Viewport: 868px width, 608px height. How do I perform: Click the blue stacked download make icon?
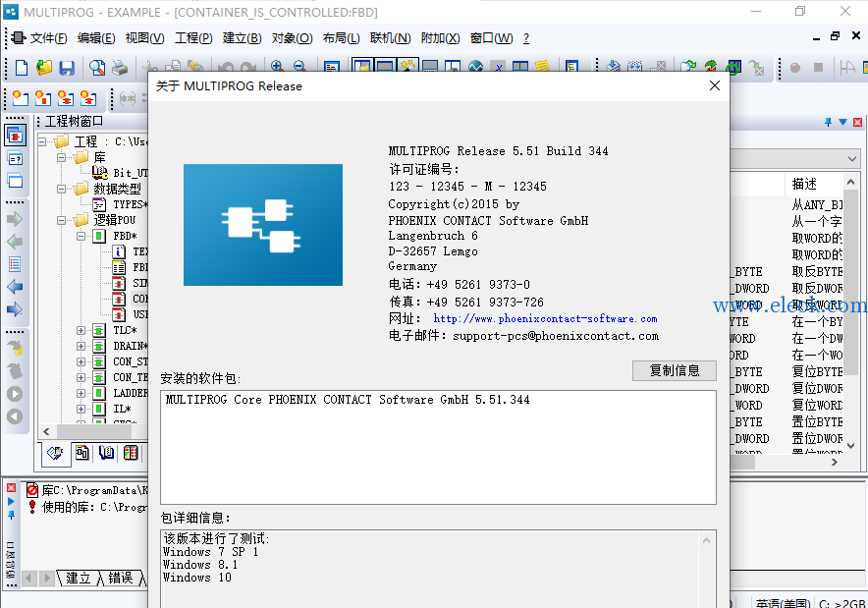(613, 67)
